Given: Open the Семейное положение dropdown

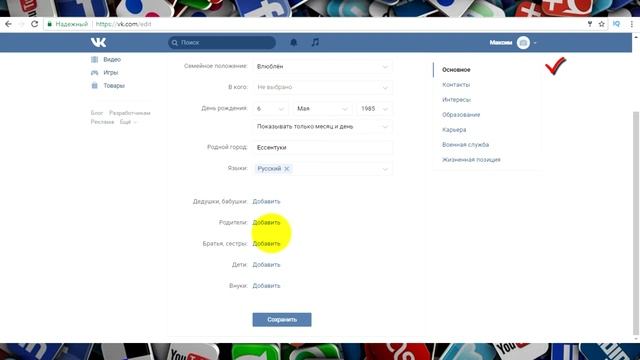Looking at the screenshot, I should click(322, 67).
